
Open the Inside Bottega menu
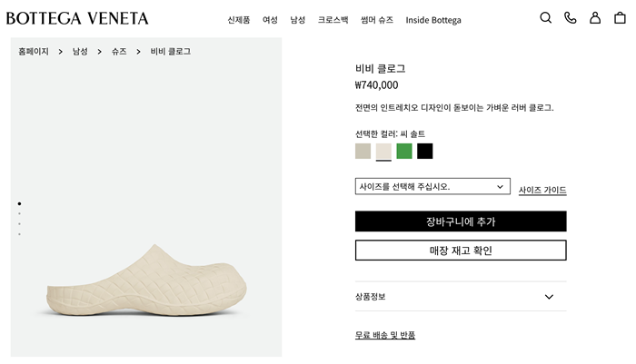433,20
